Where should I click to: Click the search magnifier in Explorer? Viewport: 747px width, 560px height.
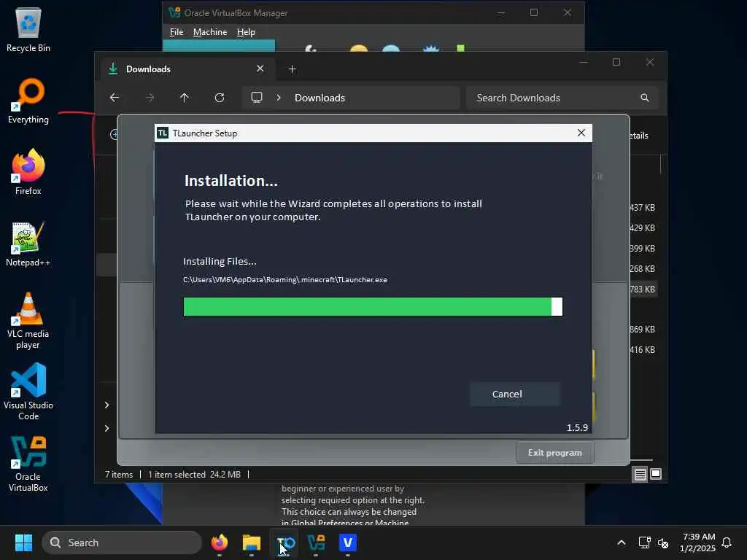645,98
